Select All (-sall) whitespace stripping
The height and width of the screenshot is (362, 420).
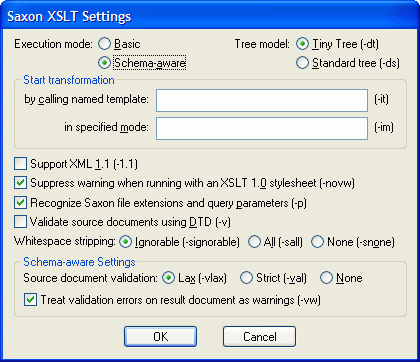tap(254, 242)
